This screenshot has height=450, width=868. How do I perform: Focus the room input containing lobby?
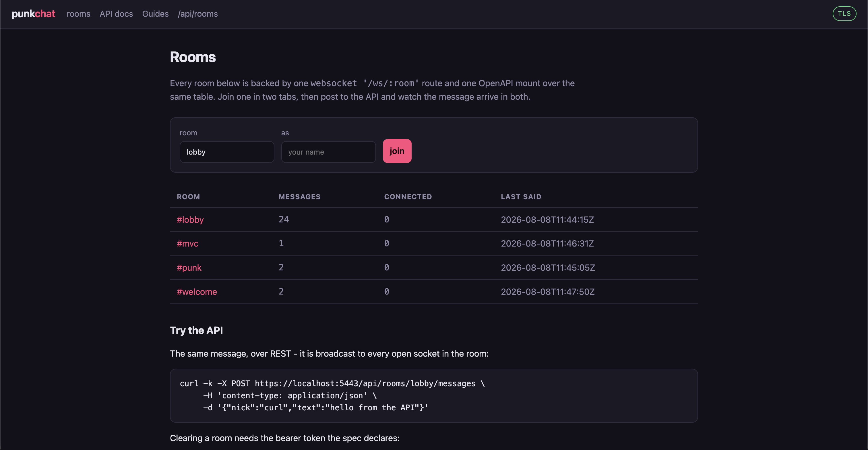click(227, 152)
